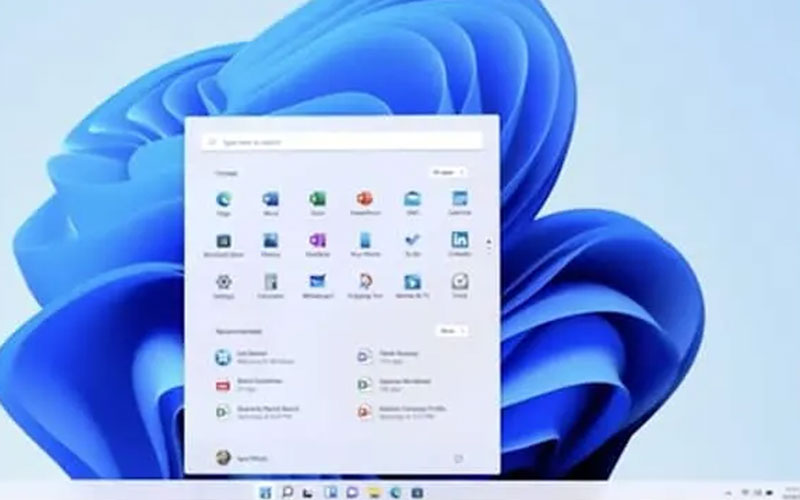Open Travel Itinerary recommended document
The width and height of the screenshot is (800, 500).
pyautogui.click(x=388, y=357)
